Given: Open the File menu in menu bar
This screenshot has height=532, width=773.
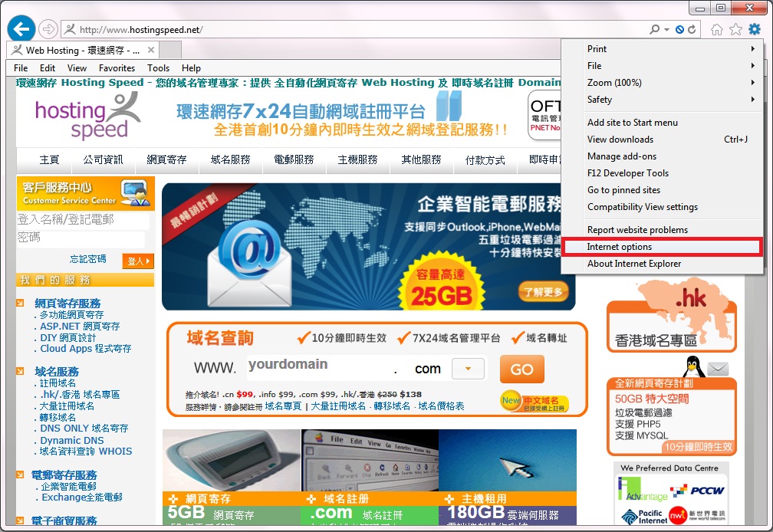Looking at the screenshot, I should click(x=21, y=68).
